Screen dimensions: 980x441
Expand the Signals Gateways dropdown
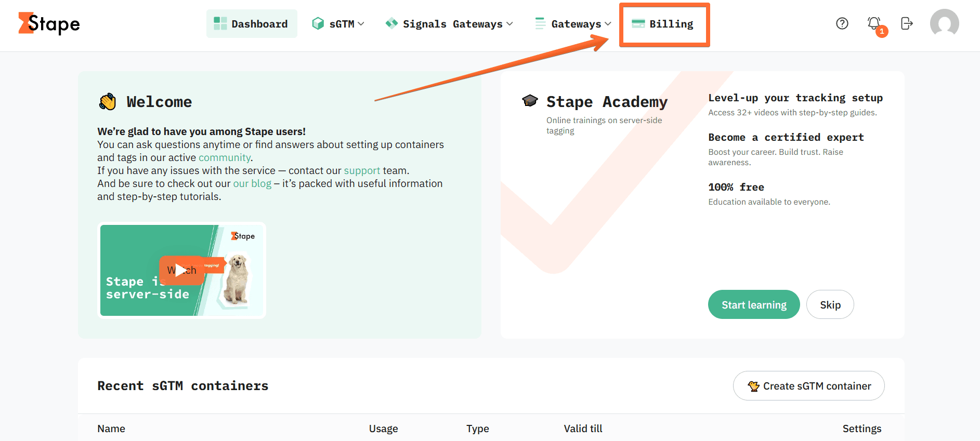click(x=449, y=24)
